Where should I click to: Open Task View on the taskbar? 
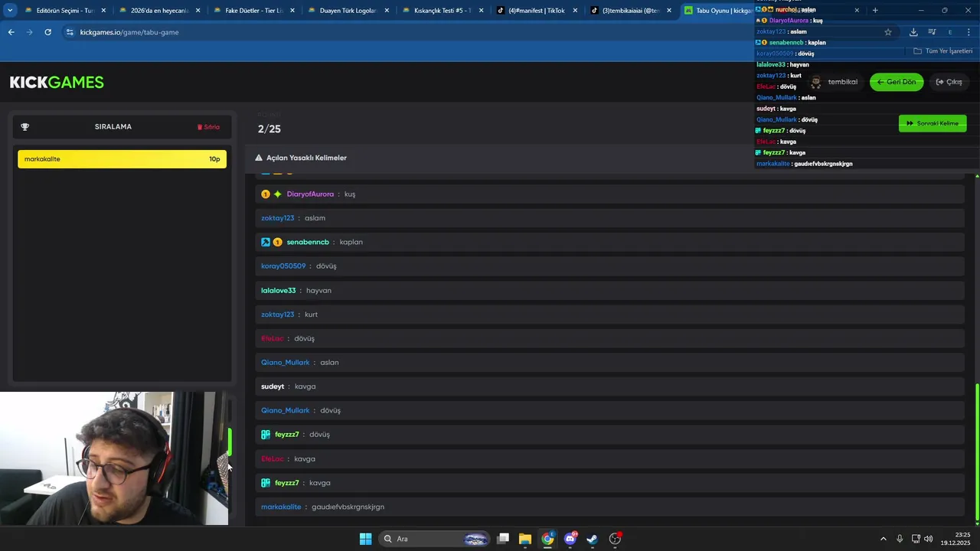point(503,539)
